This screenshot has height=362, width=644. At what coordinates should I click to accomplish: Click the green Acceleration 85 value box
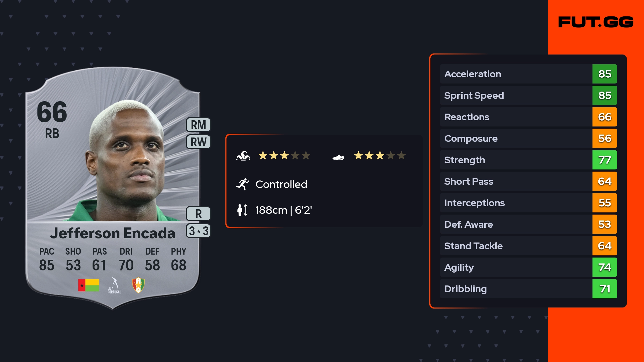click(x=605, y=74)
